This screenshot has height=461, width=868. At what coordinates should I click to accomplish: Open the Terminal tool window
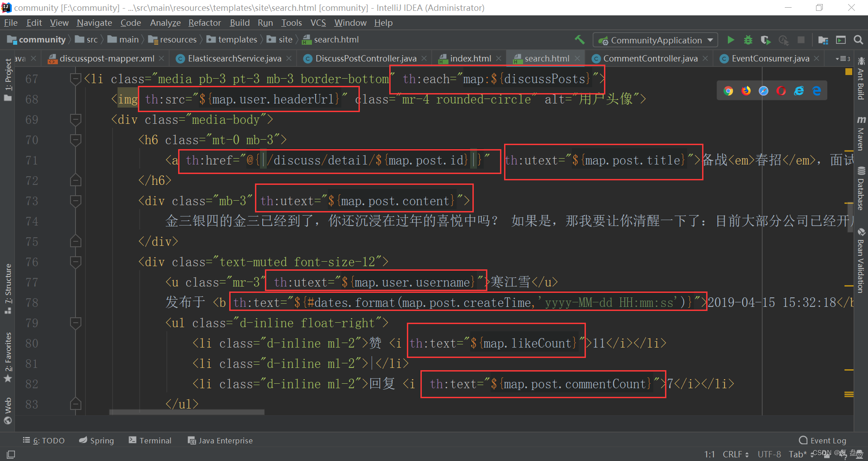(150, 441)
